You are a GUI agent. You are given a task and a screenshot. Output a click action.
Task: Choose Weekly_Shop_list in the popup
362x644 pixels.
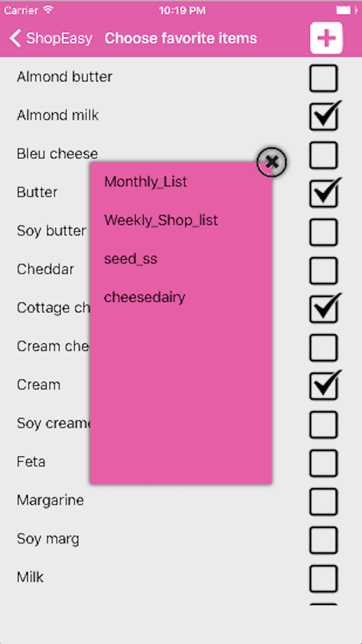tap(161, 220)
